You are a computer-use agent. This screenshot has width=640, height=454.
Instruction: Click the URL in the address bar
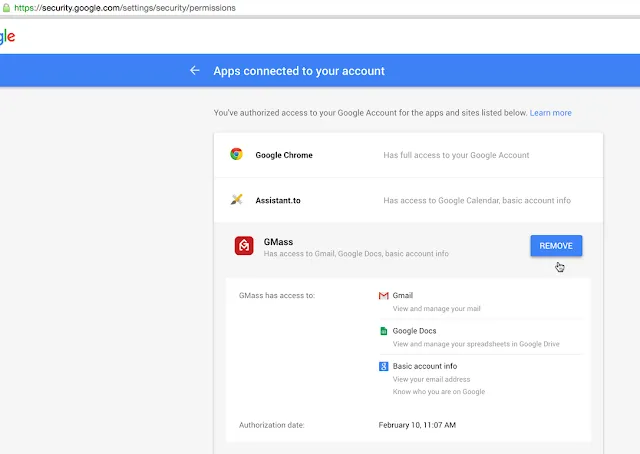tap(125, 8)
